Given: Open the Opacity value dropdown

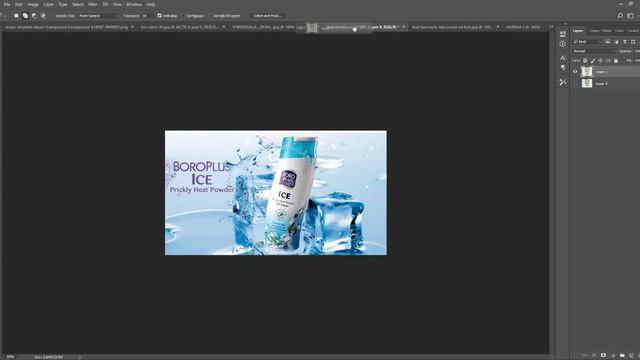Looking at the screenshot, I should [637, 51].
